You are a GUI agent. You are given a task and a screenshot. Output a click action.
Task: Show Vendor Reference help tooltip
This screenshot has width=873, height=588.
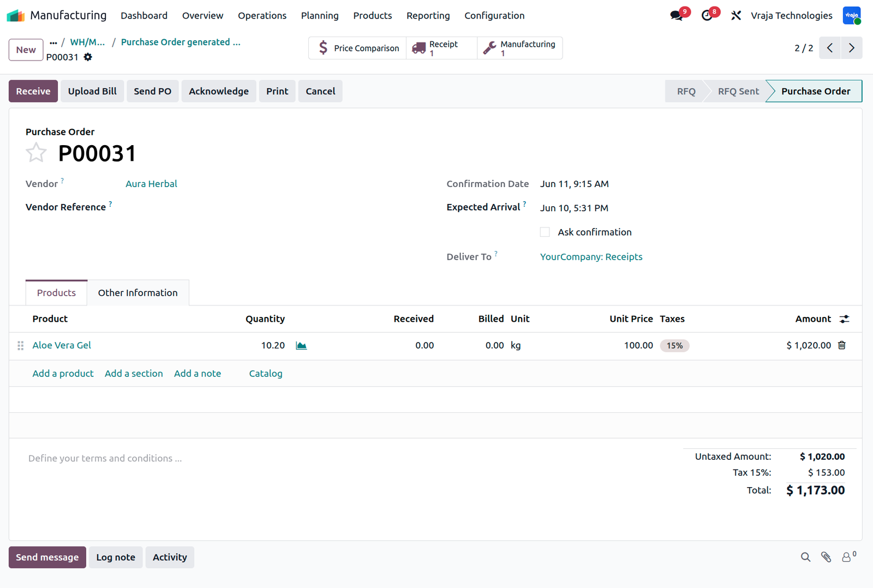coord(110,203)
